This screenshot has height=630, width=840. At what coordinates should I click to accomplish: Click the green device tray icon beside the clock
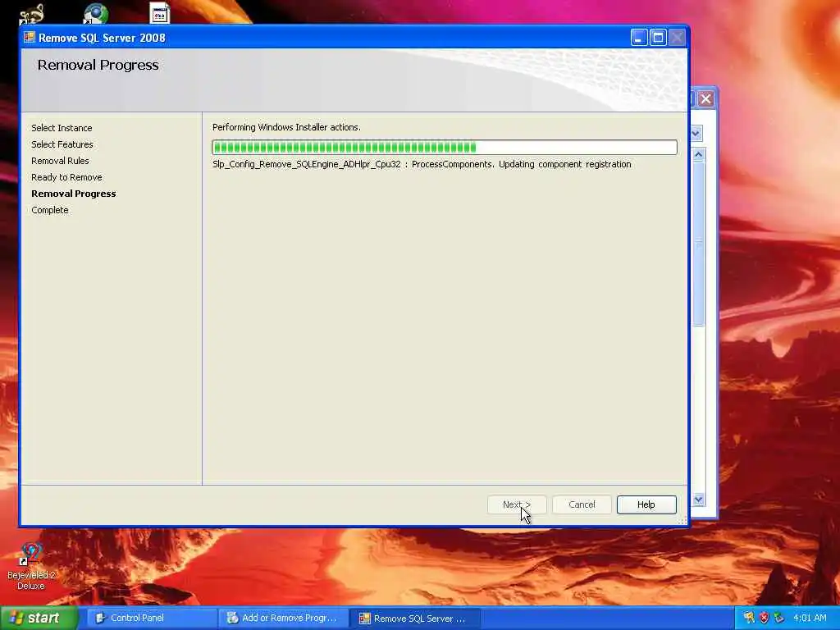point(778,619)
